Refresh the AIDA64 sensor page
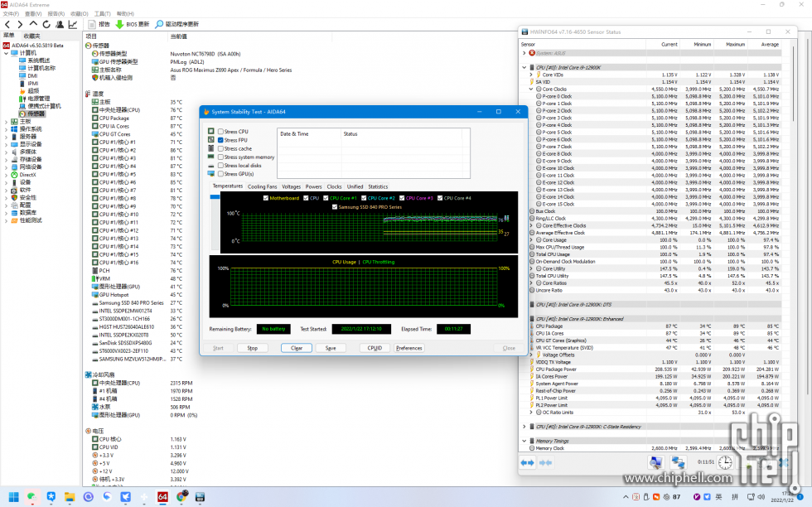This screenshot has width=812, height=507. coord(46,24)
